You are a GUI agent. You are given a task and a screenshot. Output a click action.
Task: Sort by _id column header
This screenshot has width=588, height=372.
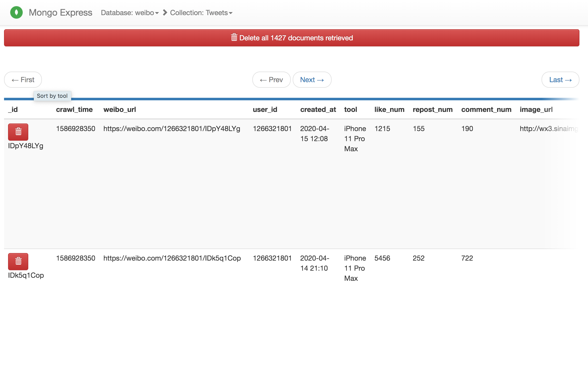pos(13,109)
